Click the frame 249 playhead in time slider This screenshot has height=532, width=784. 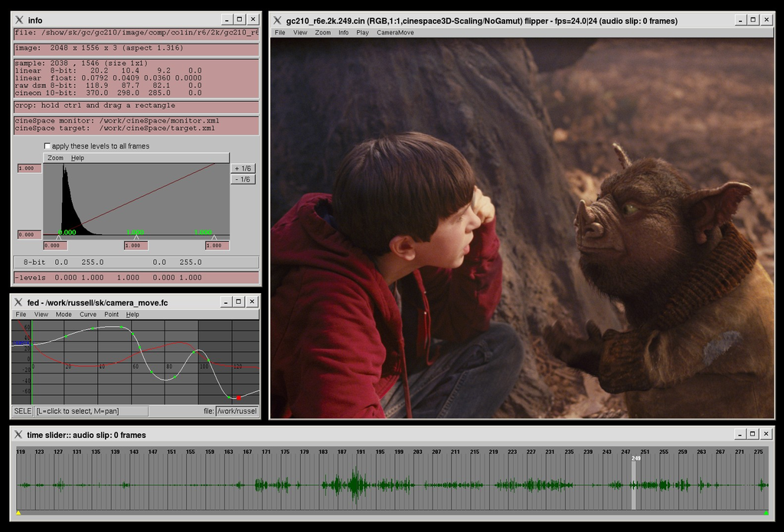pyautogui.click(x=635, y=482)
